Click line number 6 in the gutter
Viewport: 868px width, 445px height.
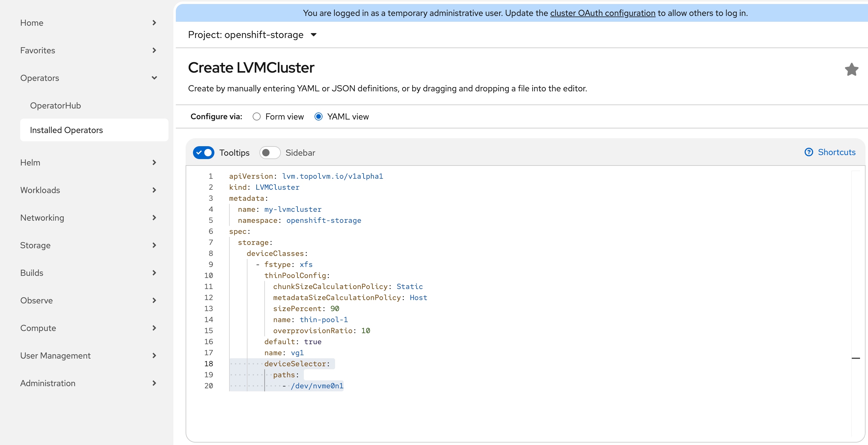click(x=211, y=232)
